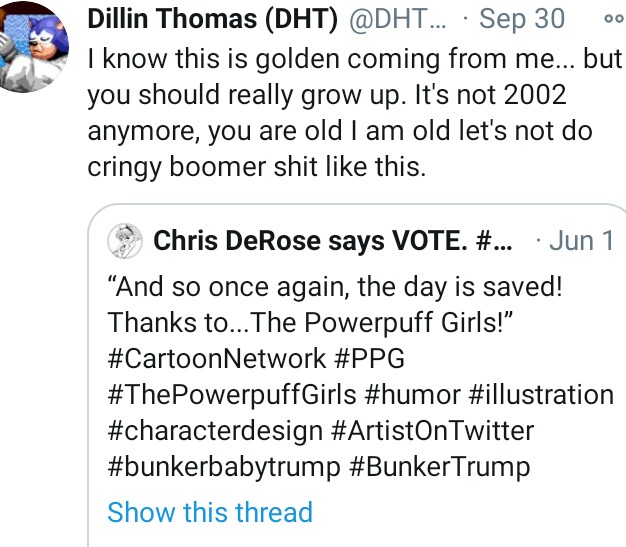Image resolution: width=626 pixels, height=547 pixels.
Task: Click the Chris DeRose says VOTE name
Action: (x=333, y=241)
